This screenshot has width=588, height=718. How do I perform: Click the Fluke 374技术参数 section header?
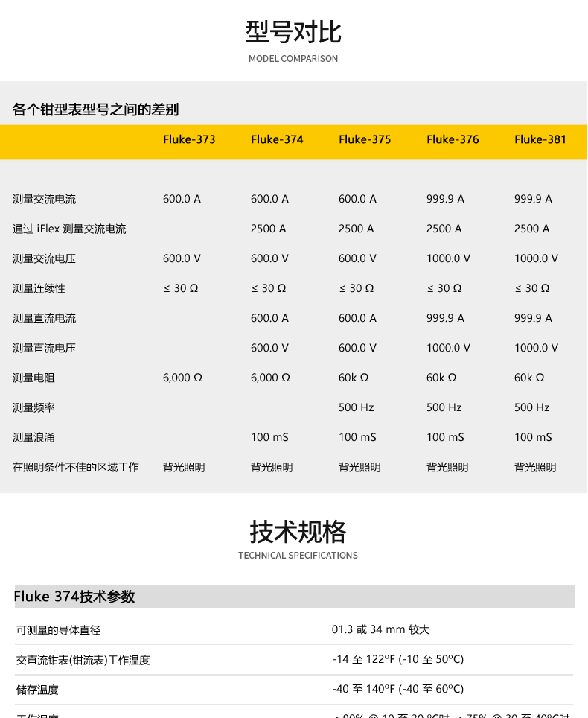[x=74, y=597]
